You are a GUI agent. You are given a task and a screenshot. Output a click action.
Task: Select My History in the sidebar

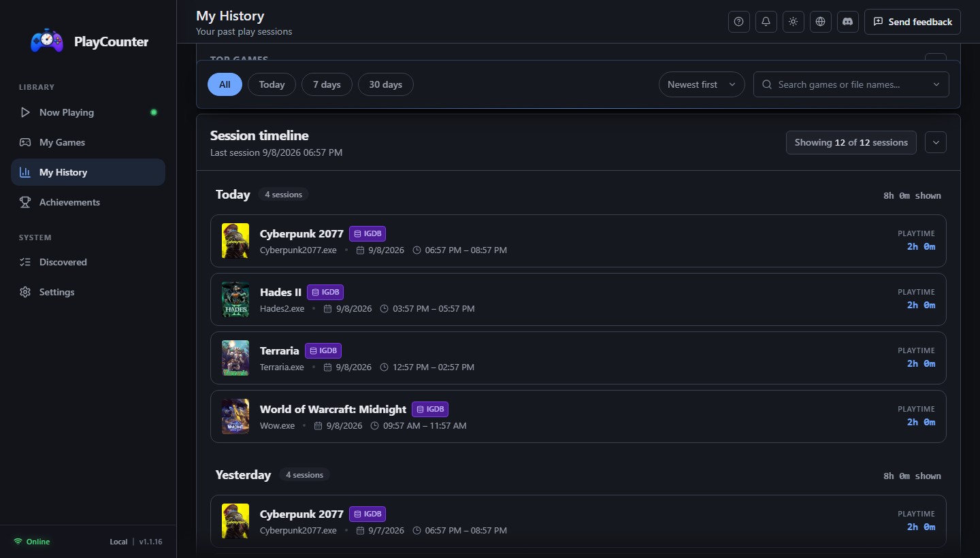88,172
